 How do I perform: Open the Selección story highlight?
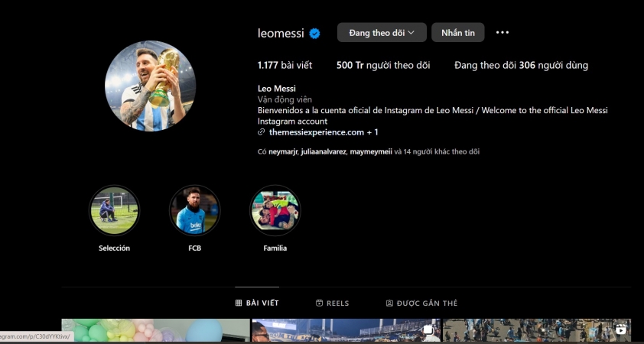(x=114, y=210)
